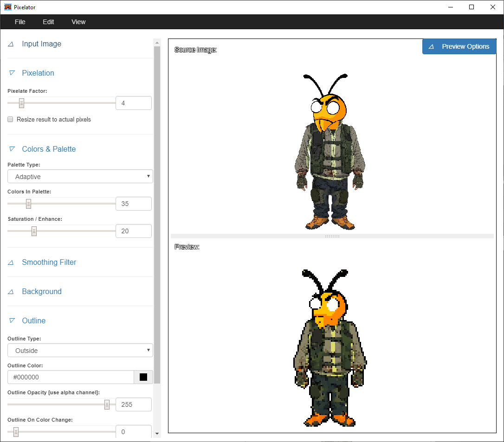Viewport: 504px width, 442px height.
Task: Open the Outline Type dropdown
Action: tap(80, 351)
